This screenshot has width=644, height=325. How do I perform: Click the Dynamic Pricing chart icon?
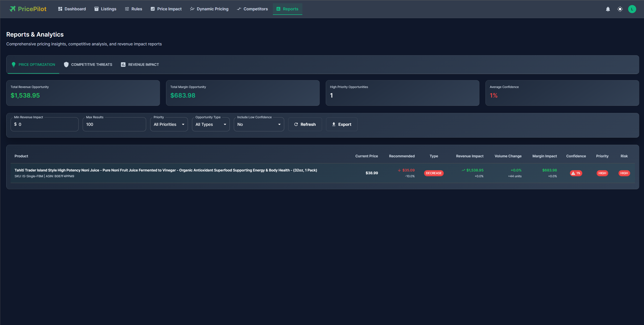192,9
